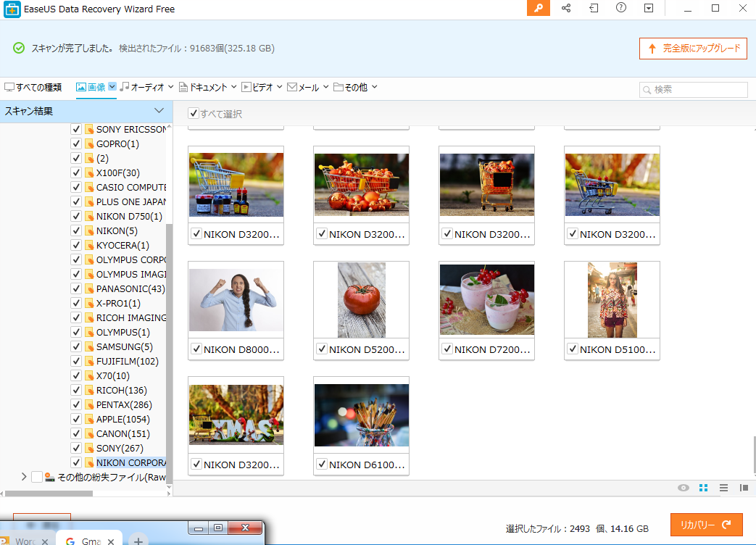The width and height of the screenshot is (756, 545).
Task: Click in the 検索 search field
Action: point(694,90)
